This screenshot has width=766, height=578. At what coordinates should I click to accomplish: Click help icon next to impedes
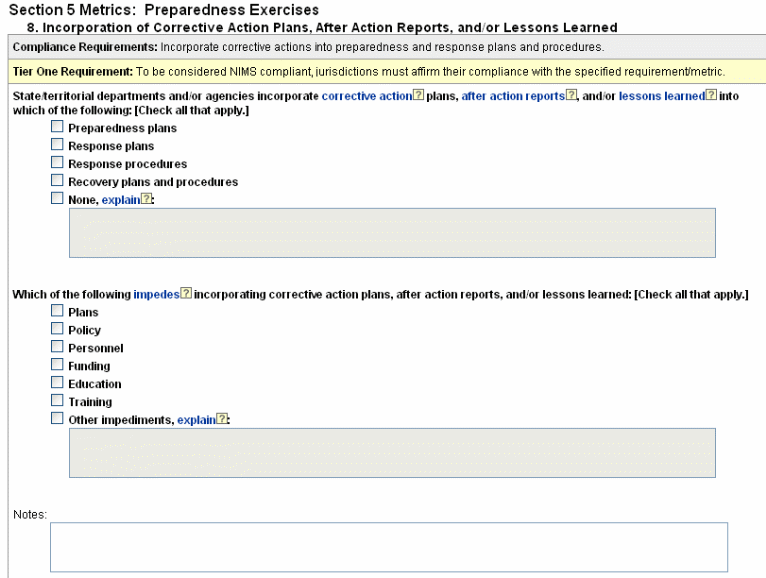point(185,295)
